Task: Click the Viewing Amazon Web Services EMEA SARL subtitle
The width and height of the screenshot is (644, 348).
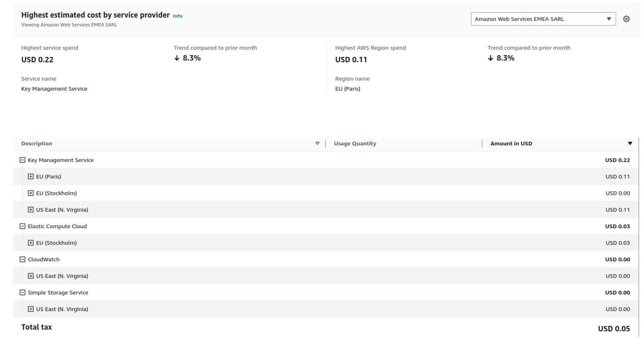Action: (69, 25)
